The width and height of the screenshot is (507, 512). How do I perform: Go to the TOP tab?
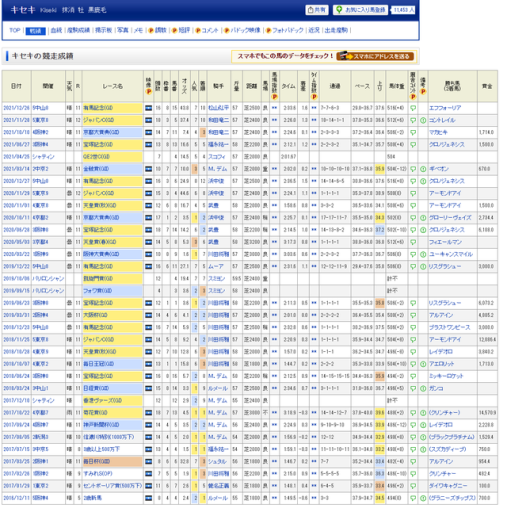[15, 30]
